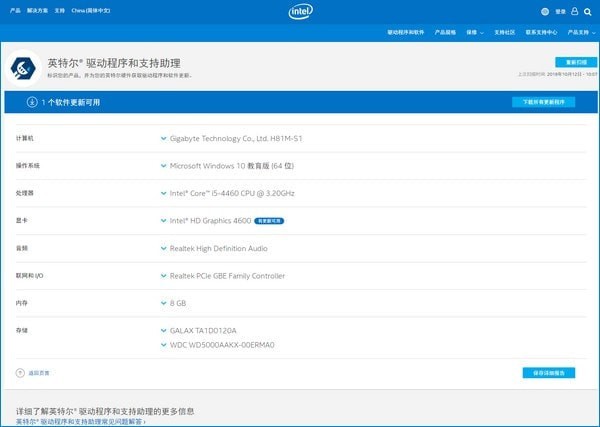Viewport: 600px width, 427px height.
Task: Click the 下载所有更新程序 button
Action: point(543,102)
